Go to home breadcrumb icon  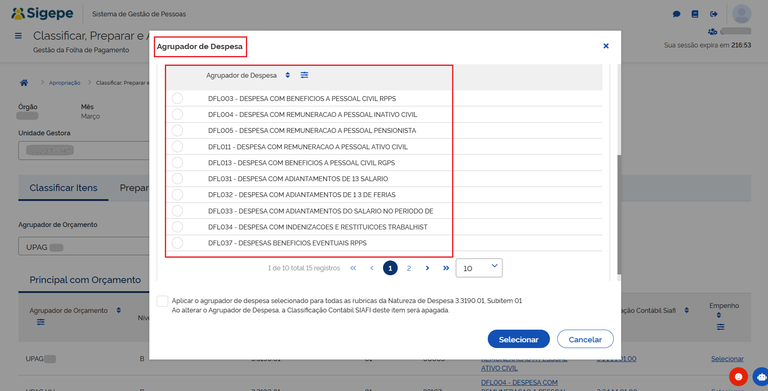24,83
